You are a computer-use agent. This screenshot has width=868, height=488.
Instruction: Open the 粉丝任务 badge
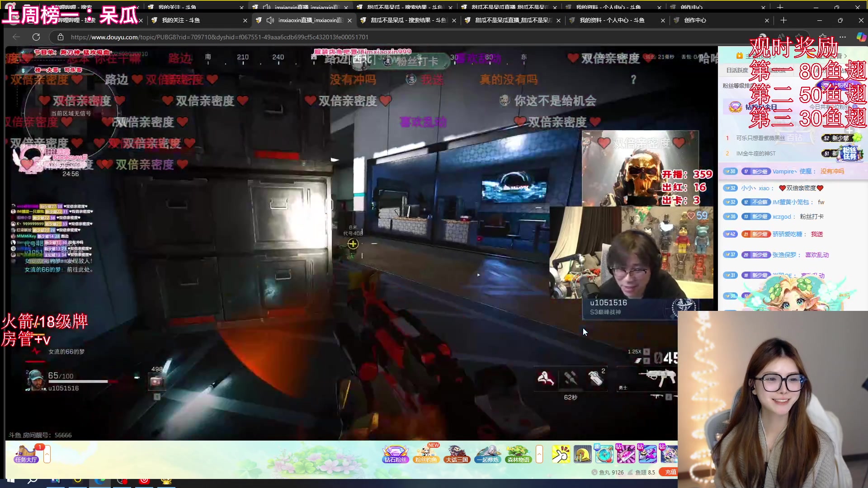click(x=850, y=154)
